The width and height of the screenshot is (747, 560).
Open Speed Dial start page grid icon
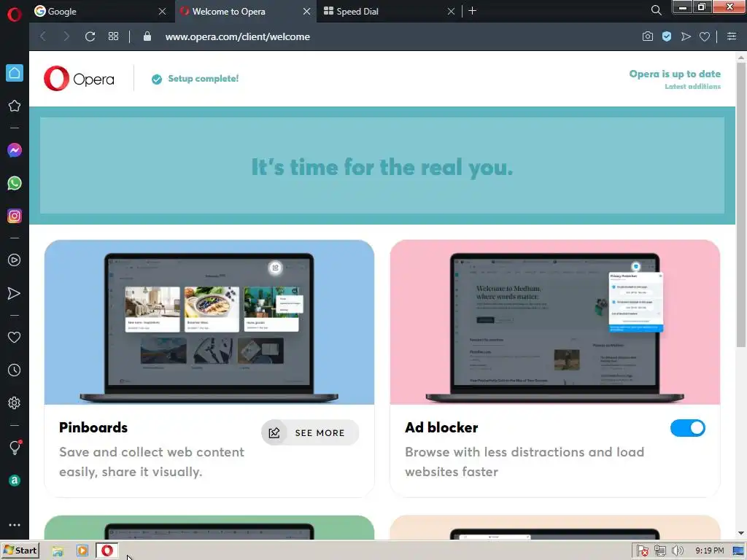(x=113, y=36)
